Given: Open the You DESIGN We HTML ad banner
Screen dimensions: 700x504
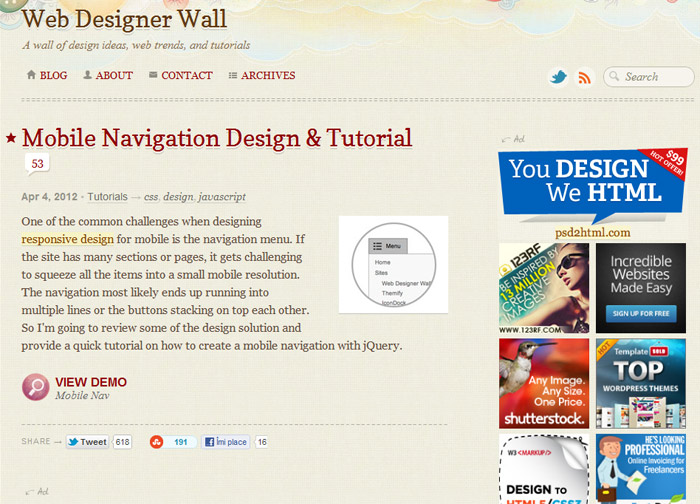Looking at the screenshot, I should (592, 187).
